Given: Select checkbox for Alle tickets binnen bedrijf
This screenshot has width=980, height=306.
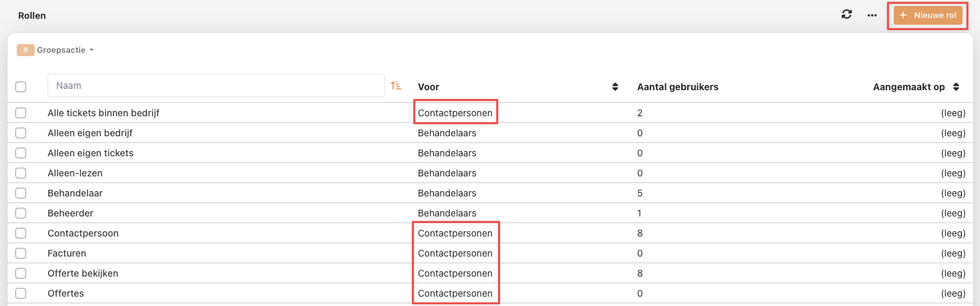Looking at the screenshot, I should pos(21,113).
